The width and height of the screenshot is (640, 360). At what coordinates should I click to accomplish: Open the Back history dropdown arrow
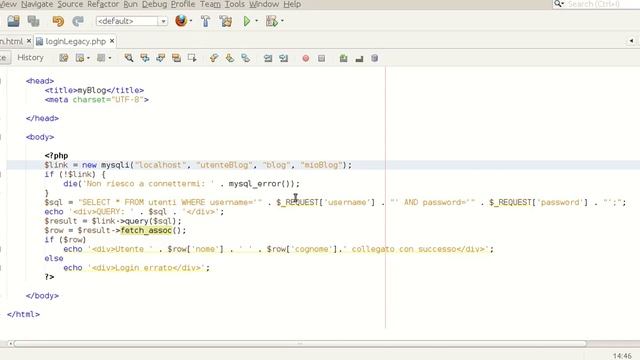[x=88, y=58]
